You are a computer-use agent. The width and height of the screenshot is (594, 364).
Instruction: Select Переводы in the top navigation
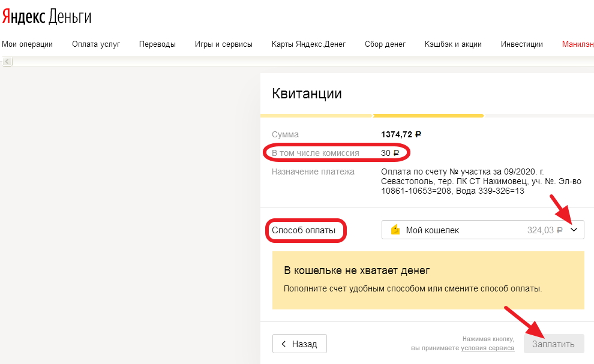[157, 44]
